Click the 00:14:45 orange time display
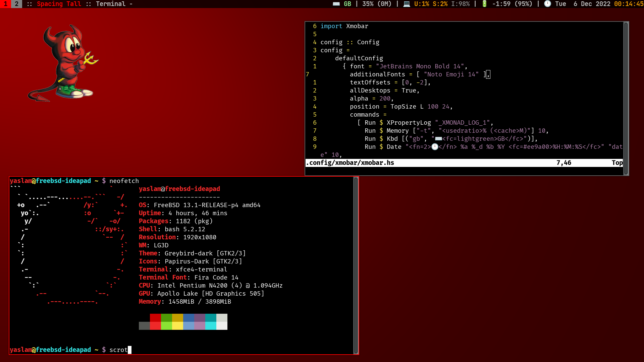The width and height of the screenshot is (644, 362). point(629,4)
